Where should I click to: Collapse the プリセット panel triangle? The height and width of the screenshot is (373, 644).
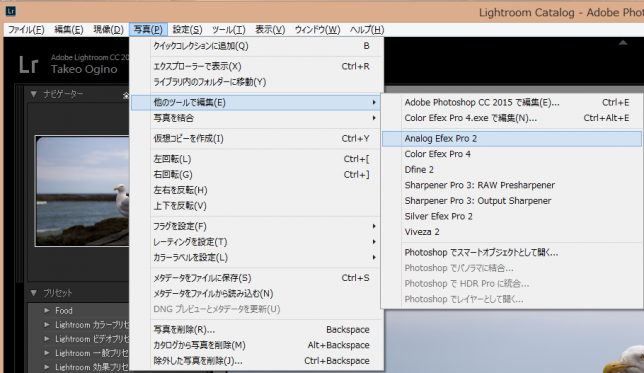click(x=34, y=293)
